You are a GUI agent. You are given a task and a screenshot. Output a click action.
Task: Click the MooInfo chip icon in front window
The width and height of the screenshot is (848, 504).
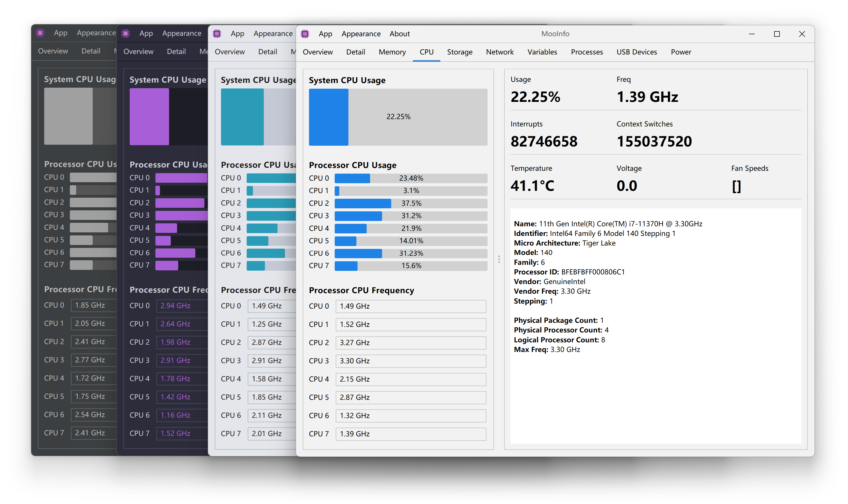pos(305,34)
